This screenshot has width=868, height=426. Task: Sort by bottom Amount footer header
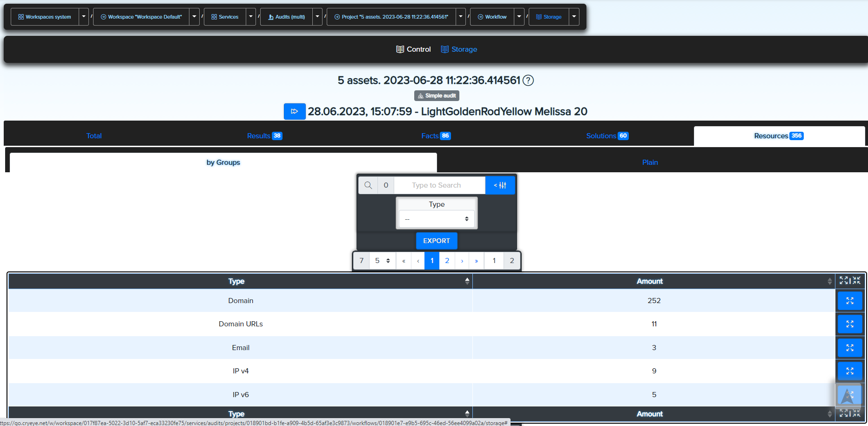click(x=654, y=414)
